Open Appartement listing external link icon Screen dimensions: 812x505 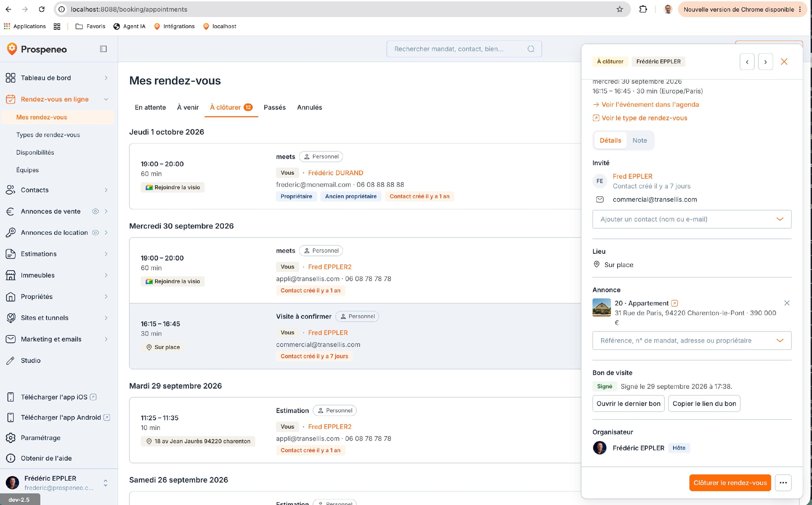point(675,303)
